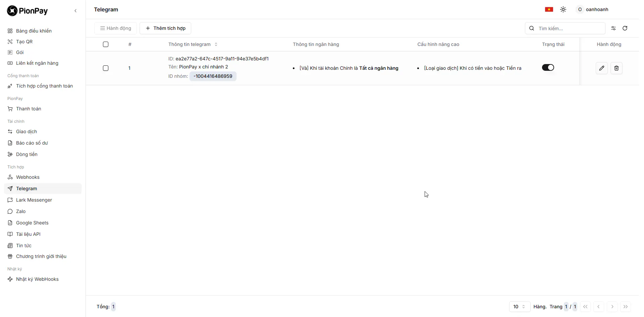Open Chương trình giới thiệu
Screen dimensions: 644x317
tap(43, 256)
